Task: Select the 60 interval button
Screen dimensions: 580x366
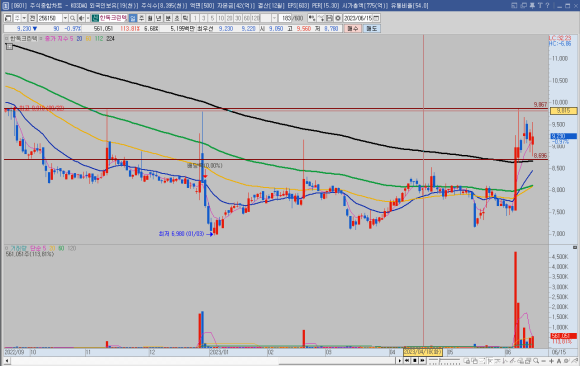Action: (x=247, y=18)
